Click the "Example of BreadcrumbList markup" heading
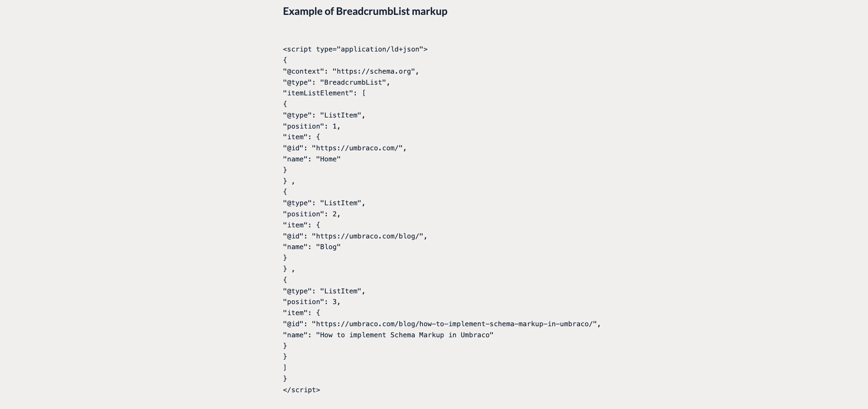The width and height of the screenshot is (868, 409). click(x=365, y=11)
